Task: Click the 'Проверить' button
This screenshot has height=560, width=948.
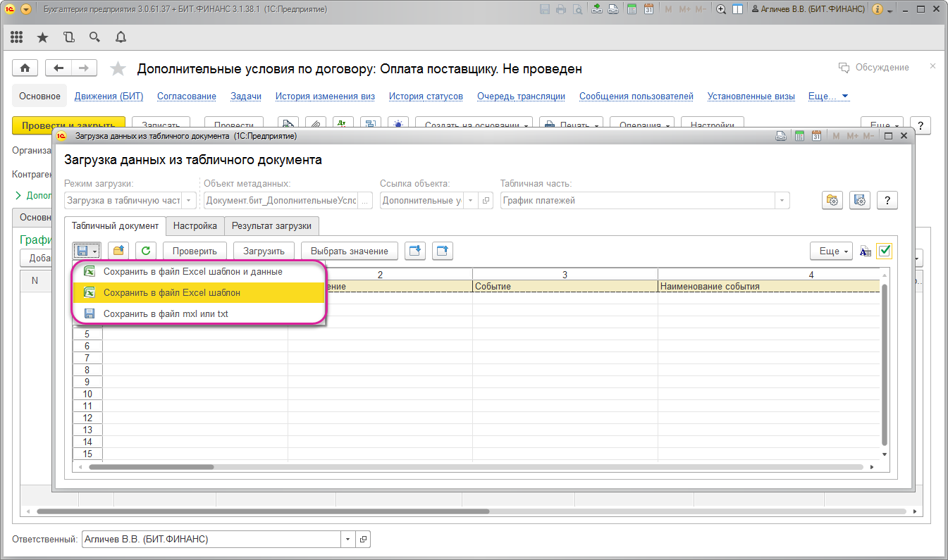Action: click(x=195, y=251)
